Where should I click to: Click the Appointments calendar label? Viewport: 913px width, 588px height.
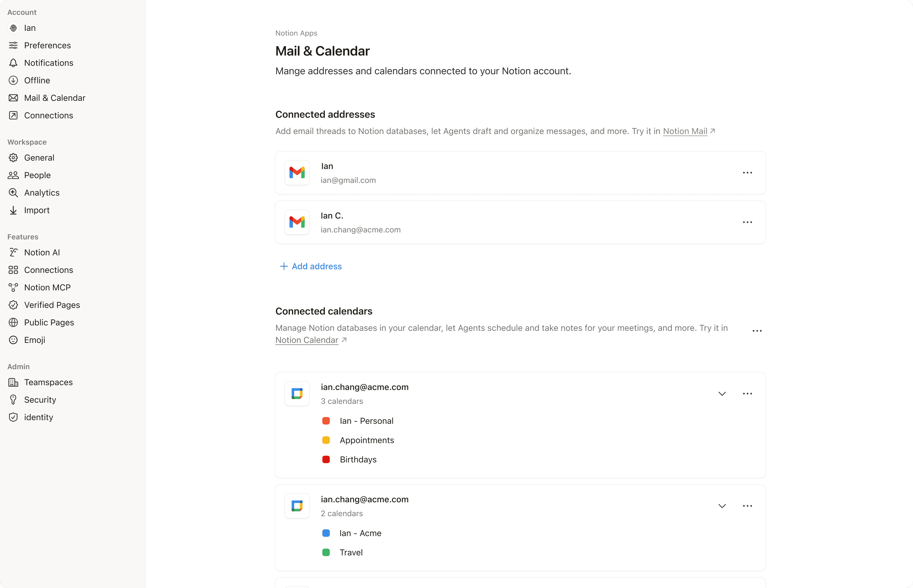367,440
